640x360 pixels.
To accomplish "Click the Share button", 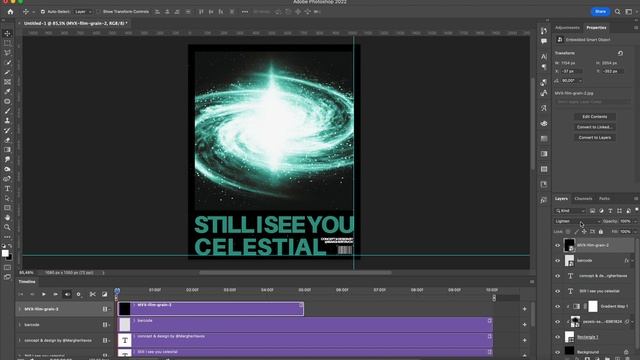I will (x=600, y=12).
